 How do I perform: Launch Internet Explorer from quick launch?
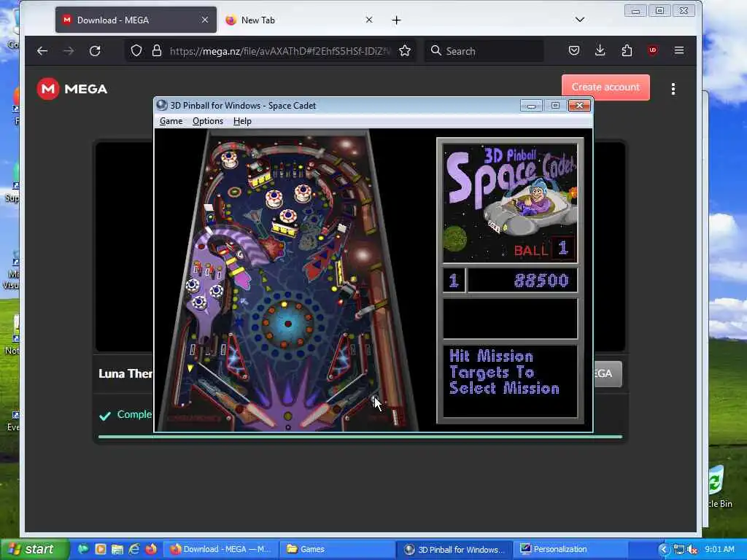coord(134,549)
